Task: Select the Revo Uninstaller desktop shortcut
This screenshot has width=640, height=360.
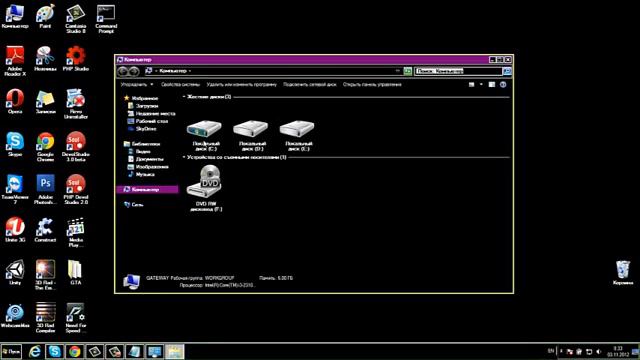Action: tap(76, 104)
